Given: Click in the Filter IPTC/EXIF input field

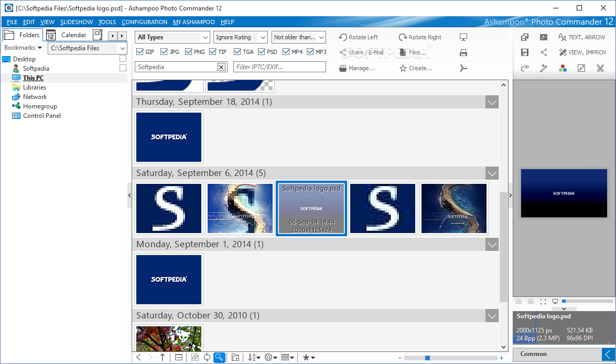Looking at the screenshot, I should coord(279,67).
